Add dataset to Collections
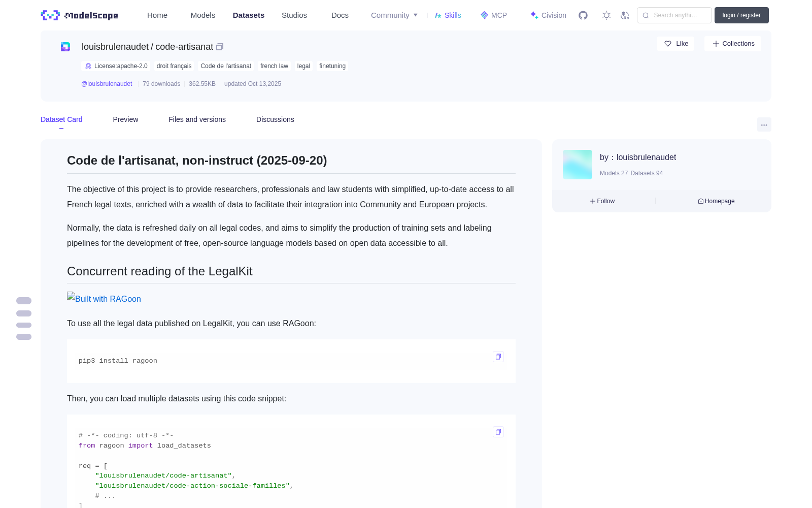The image size is (812, 508). (x=733, y=44)
